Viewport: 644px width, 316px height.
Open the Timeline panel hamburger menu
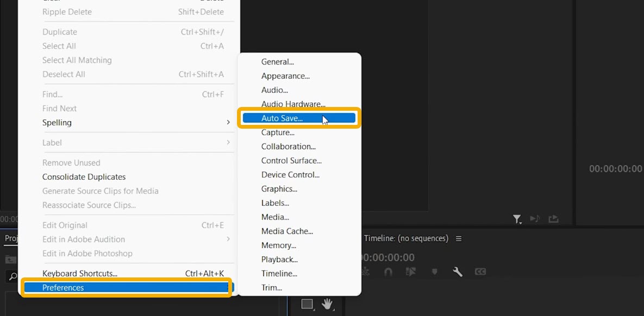[459, 238]
